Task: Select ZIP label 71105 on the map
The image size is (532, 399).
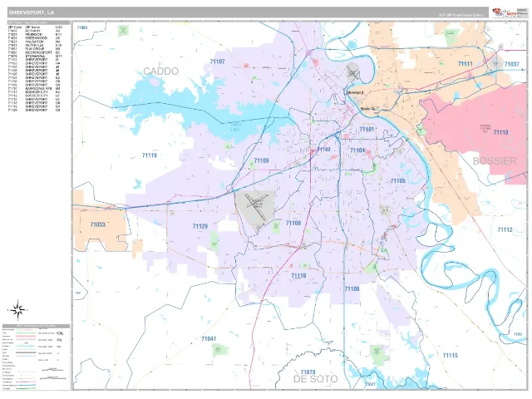Action: pos(397,181)
